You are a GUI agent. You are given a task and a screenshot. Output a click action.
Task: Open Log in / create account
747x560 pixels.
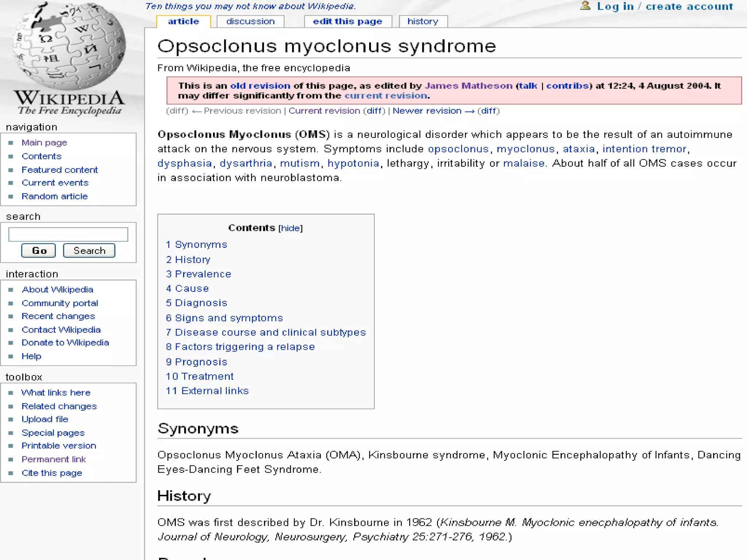click(665, 7)
